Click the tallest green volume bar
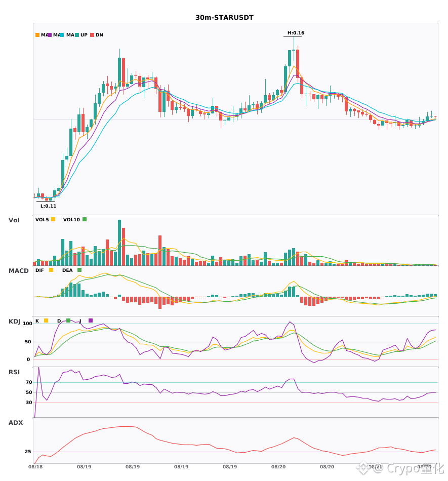The width and height of the screenshot is (448, 481). 119,243
